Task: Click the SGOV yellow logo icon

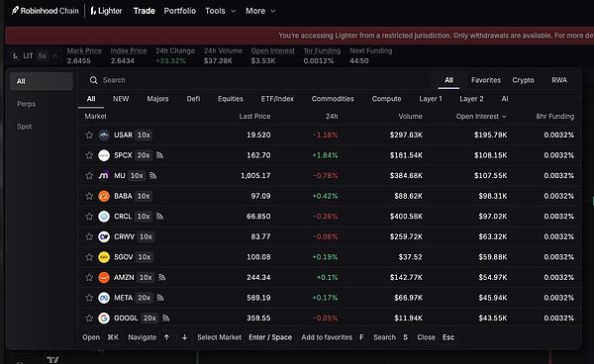Action: click(104, 257)
